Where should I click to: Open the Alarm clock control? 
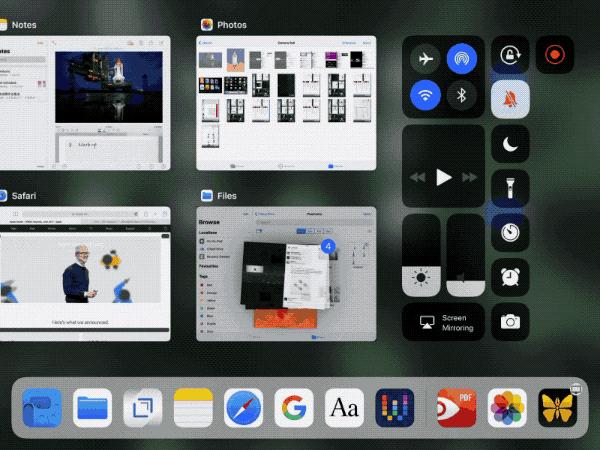pyautogui.click(x=510, y=277)
